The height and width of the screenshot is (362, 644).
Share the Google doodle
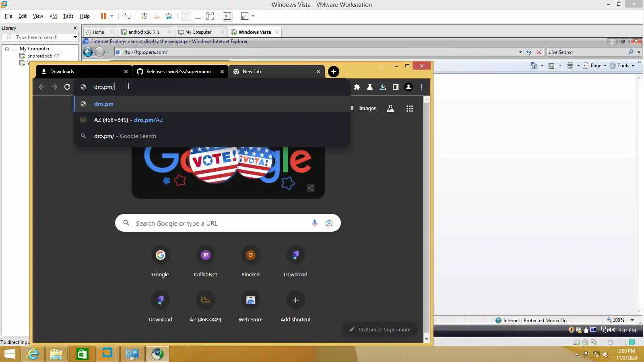(310, 188)
